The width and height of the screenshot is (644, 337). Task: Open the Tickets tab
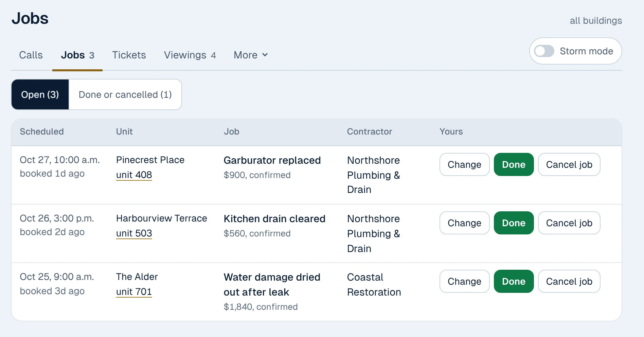129,55
